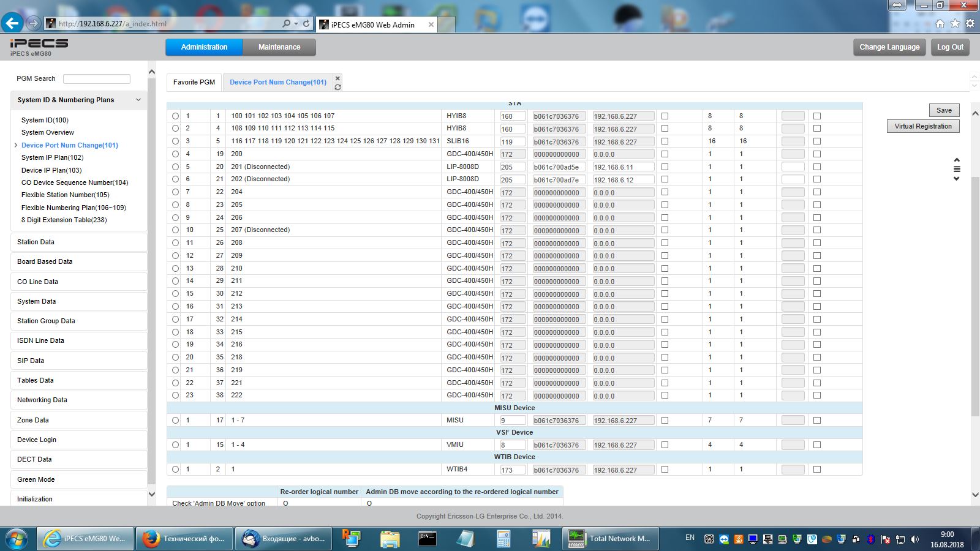
Task: Open the browser home page icon
Action: 940,24
